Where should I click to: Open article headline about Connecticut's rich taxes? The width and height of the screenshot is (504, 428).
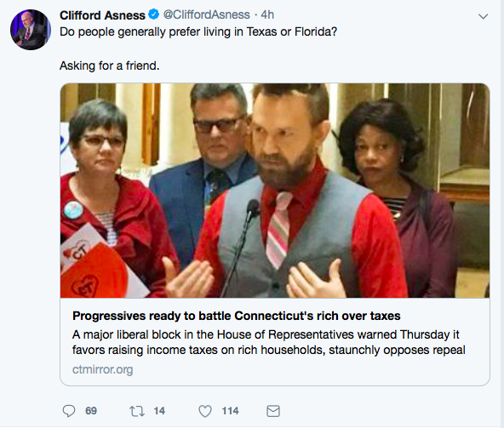[237, 316]
